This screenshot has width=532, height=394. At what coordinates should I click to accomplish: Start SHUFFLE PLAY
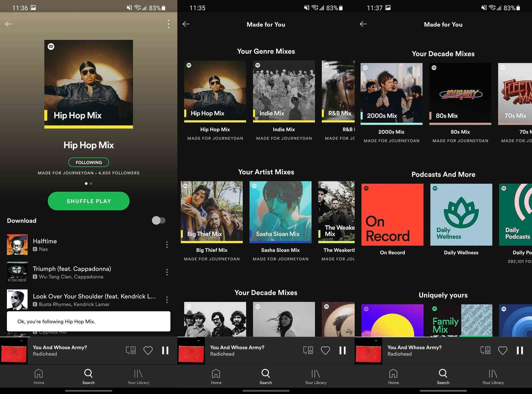pyautogui.click(x=88, y=201)
